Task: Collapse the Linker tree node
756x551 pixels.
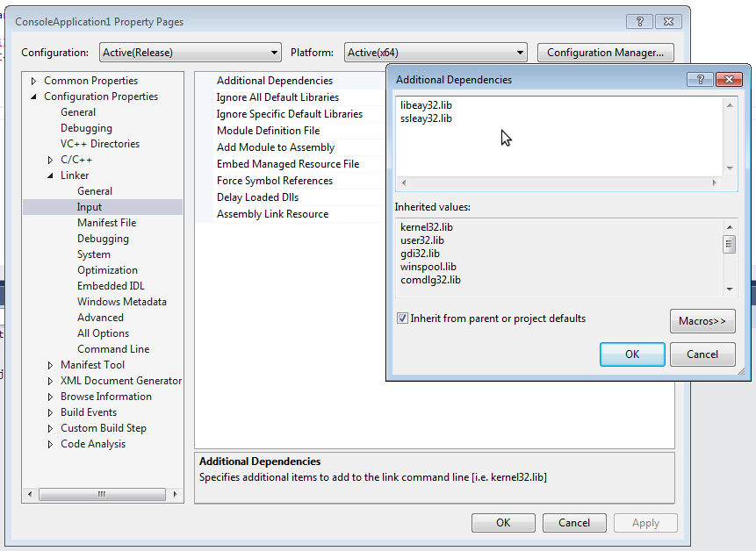Action: [x=51, y=175]
